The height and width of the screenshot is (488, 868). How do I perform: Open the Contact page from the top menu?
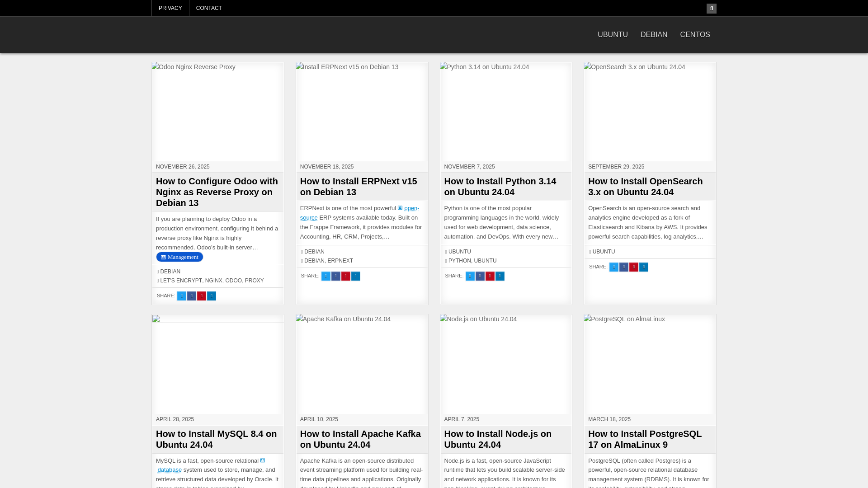click(x=209, y=8)
